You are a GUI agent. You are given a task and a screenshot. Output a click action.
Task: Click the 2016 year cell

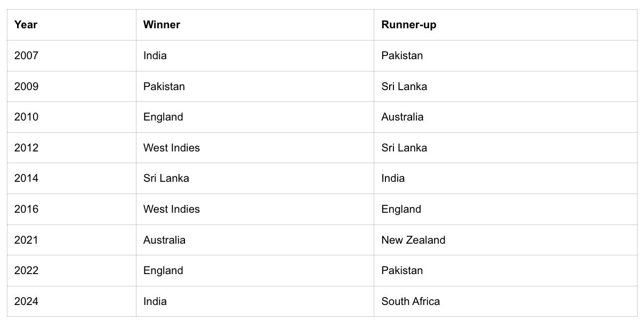pyautogui.click(x=26, y=209)
